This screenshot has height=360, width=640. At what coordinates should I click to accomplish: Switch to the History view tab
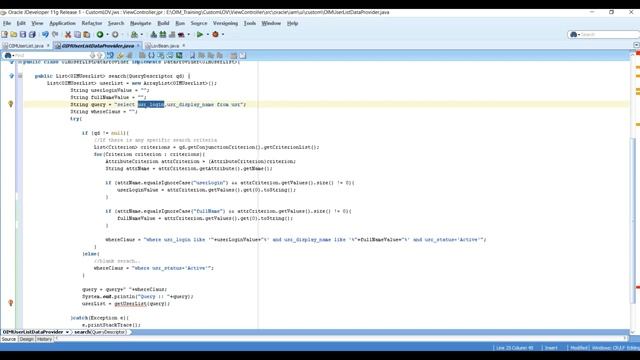pos(44,339)
